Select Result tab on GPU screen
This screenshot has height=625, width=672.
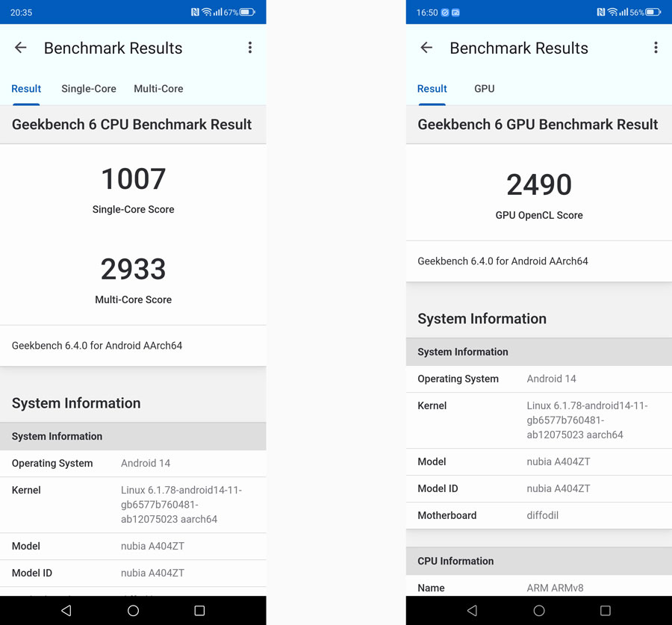click(432, 89)
